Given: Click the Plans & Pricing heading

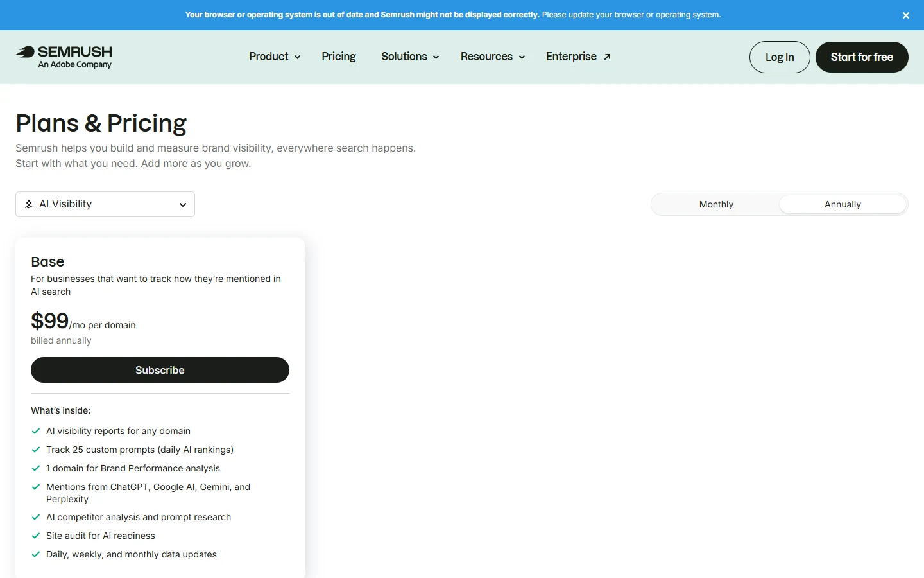Looking at the screenshot, I should click(101, 123).
